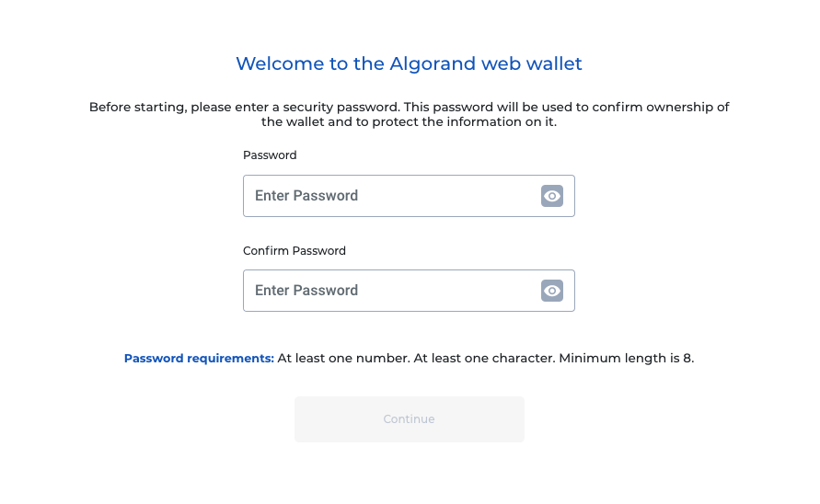Image resolution: width=820 pixels, height=504 pixels.
Task: Click the "Confirm Password" field label
Action: pos(295,250)
